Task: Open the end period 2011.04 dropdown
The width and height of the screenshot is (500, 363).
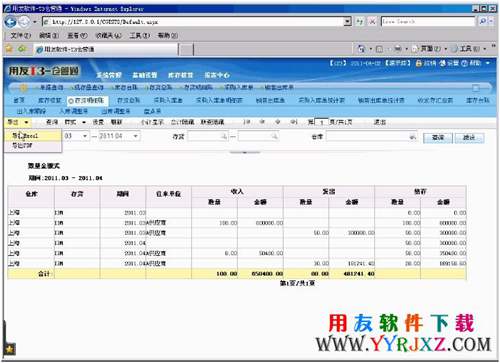Action: click(x=135, y=136)
